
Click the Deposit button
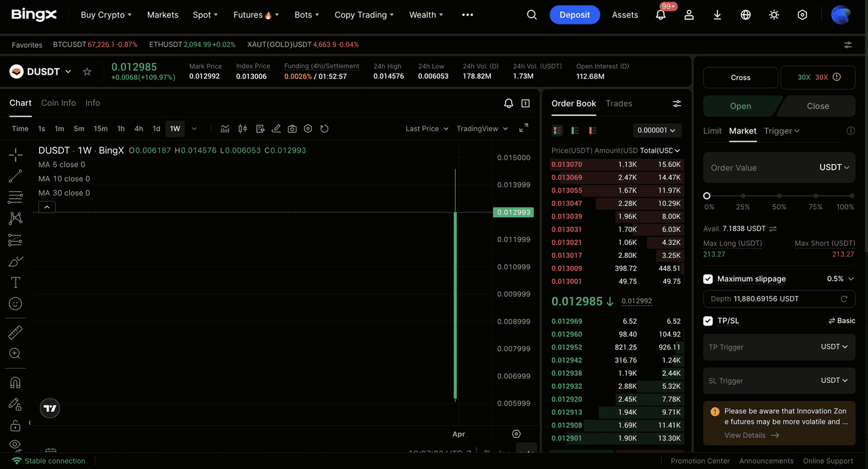(x=574, y=15)
